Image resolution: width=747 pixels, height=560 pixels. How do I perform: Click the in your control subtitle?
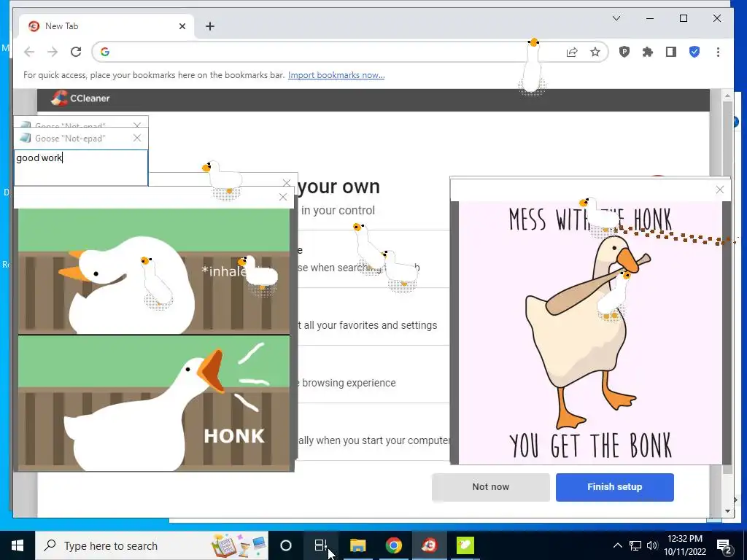338,211
